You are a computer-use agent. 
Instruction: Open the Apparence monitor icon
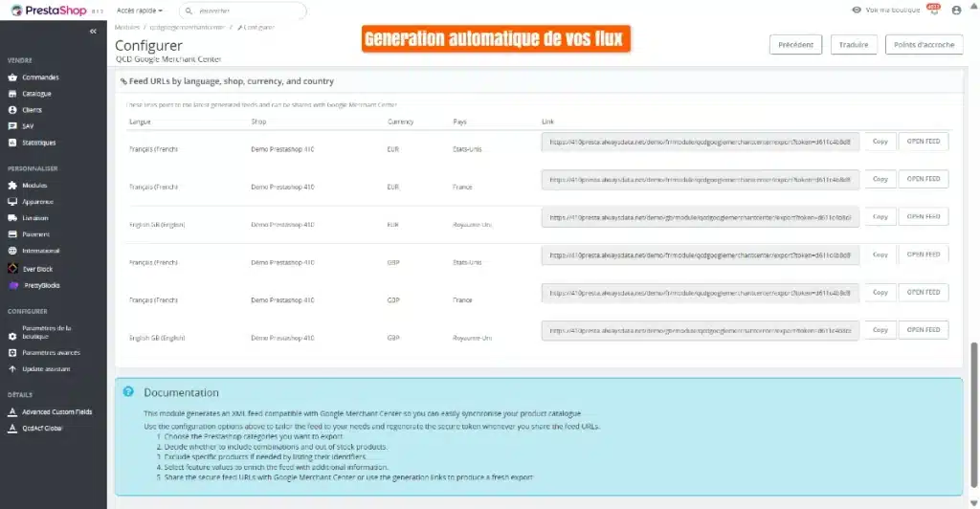[x=12, y=202]
